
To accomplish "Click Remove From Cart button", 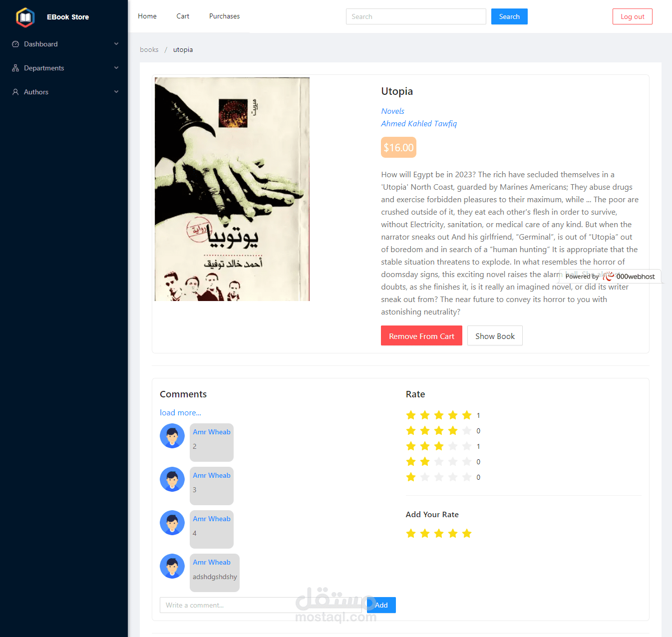I will pos(421,336).
